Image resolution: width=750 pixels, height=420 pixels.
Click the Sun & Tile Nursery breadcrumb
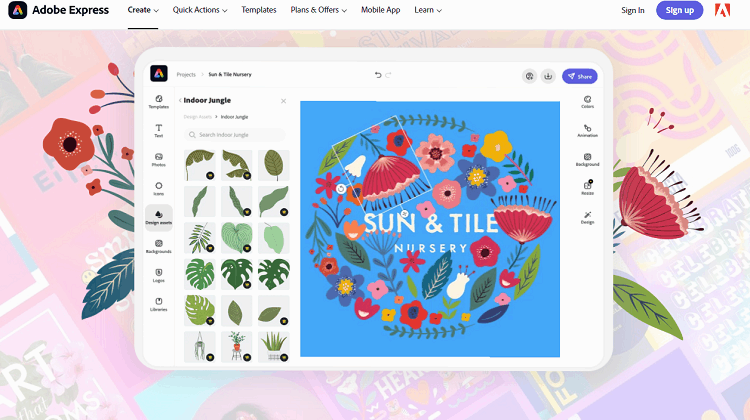pos(230,75)
